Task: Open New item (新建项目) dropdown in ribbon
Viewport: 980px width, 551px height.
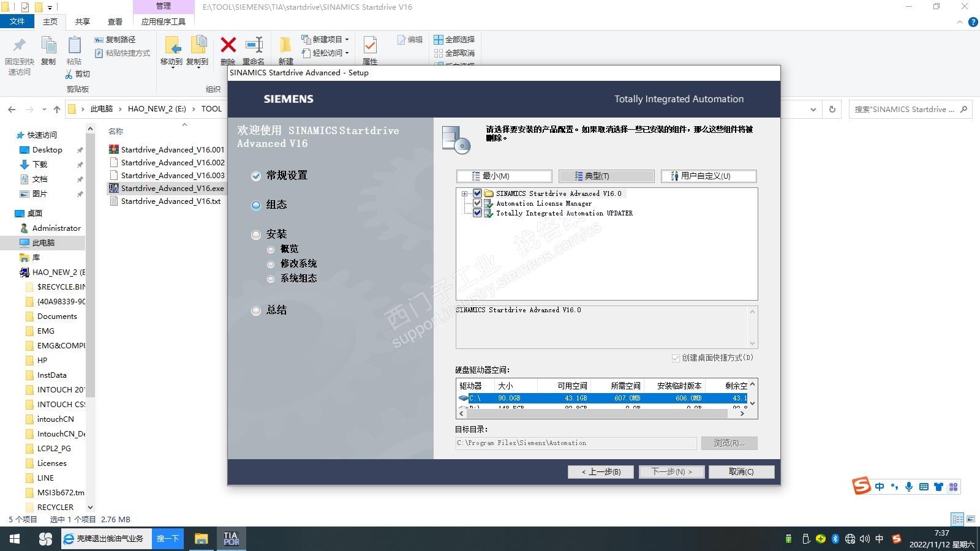Action: [325, 39]
